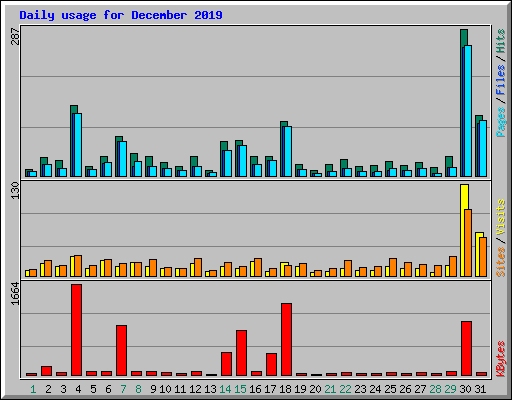512x400 pixels.
Task: Click the red KBytes bar for day 14
Action: pyautogui.click(x=226, y=364)
